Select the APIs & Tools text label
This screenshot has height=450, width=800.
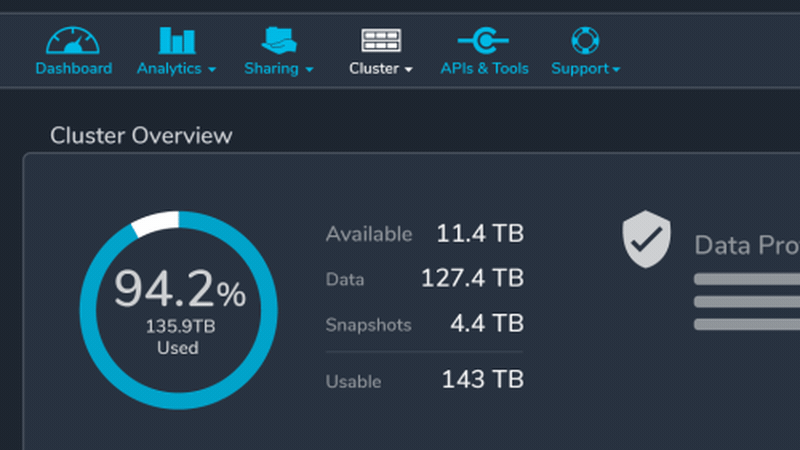484,69
